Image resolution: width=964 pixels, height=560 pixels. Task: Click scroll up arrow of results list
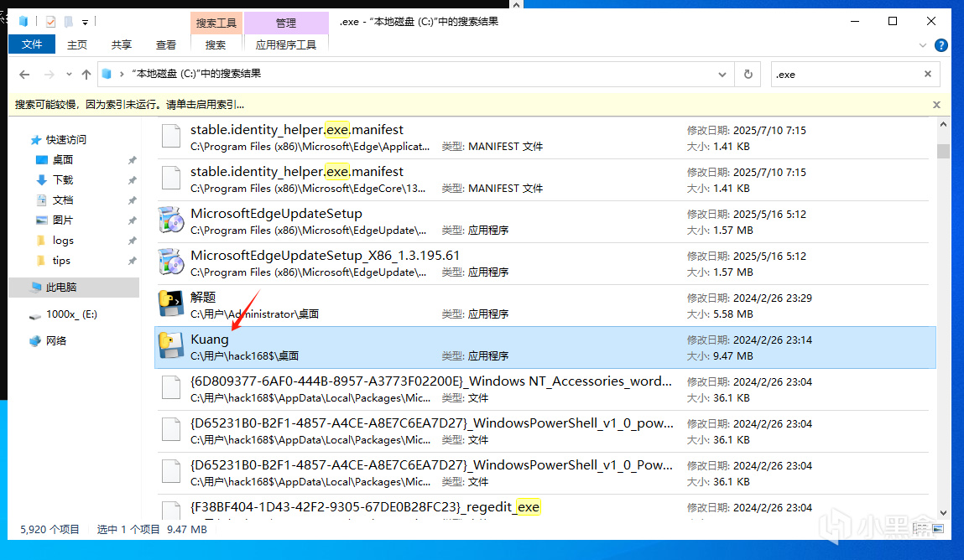943,124
